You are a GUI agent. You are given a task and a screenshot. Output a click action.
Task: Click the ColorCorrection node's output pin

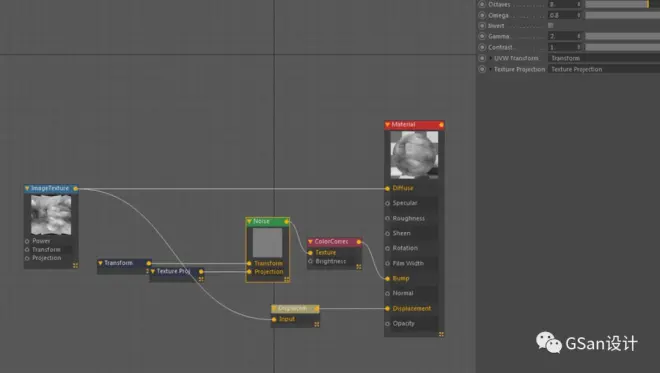(x=359, y=242)
